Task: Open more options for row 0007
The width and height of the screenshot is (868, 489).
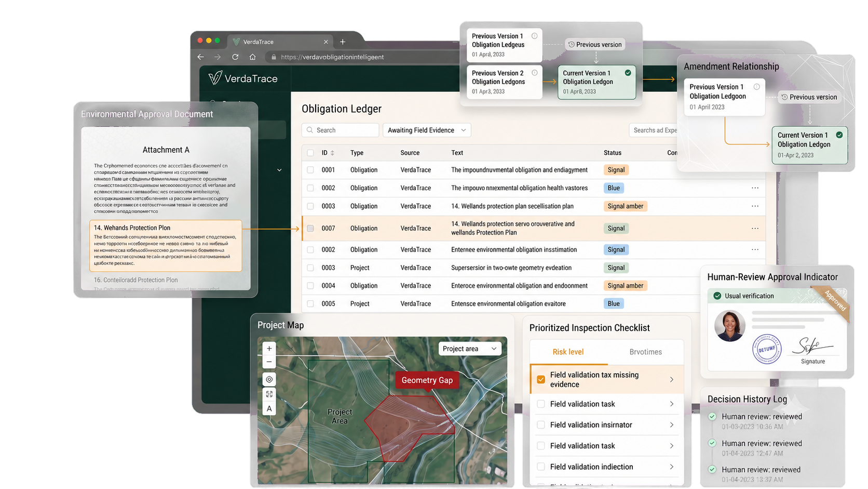Action: click(755, 229)
